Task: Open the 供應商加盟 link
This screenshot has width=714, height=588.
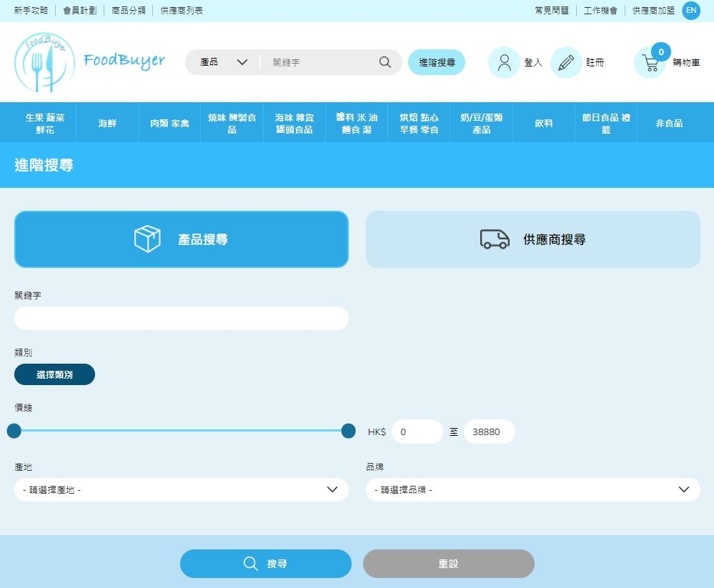Action: (653, 10)
